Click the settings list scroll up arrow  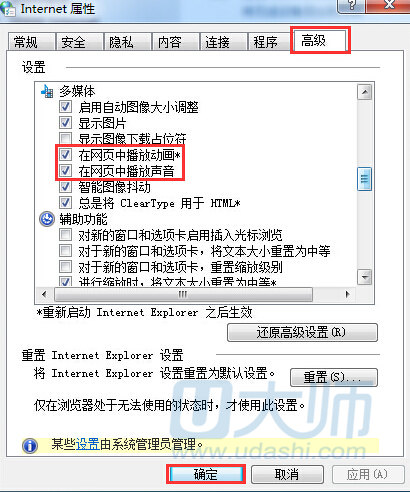(x=365, y=92)
